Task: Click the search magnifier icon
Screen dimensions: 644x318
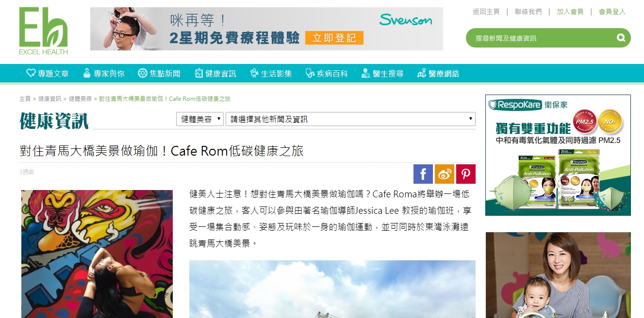Action: (x=621, y=38)
